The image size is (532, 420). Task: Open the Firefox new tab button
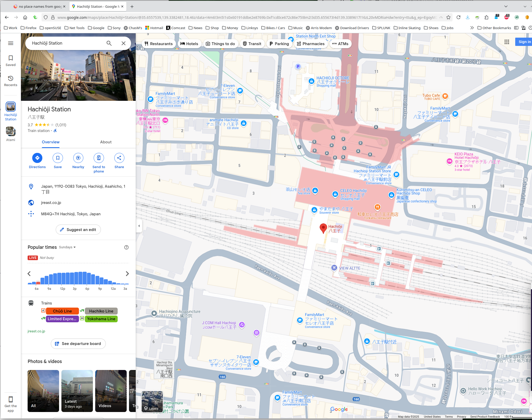pos(132,6)
